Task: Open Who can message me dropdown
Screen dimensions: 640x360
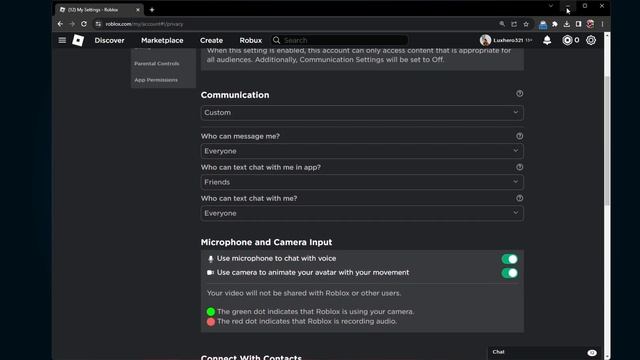Action: click(362, 151)
